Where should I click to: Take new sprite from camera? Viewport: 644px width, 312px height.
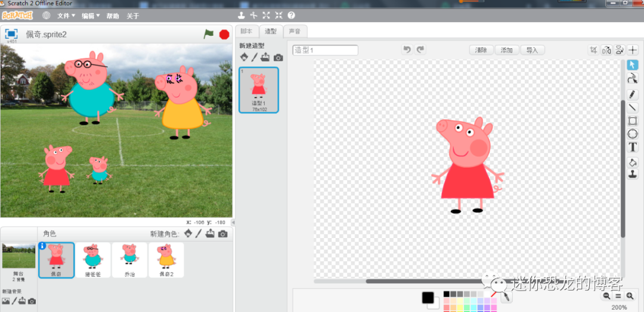pyautogui.click(x=222, y=234)
